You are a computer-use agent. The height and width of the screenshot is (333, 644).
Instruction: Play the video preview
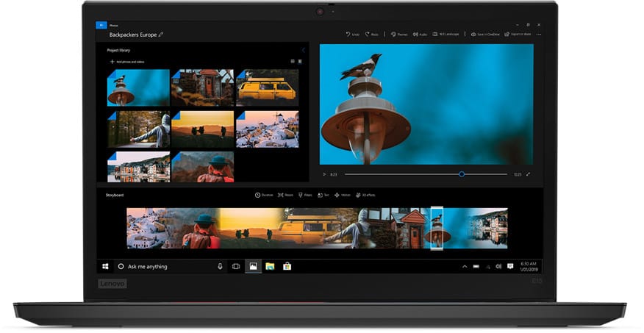pyautogui.click(x=324, y=174)
